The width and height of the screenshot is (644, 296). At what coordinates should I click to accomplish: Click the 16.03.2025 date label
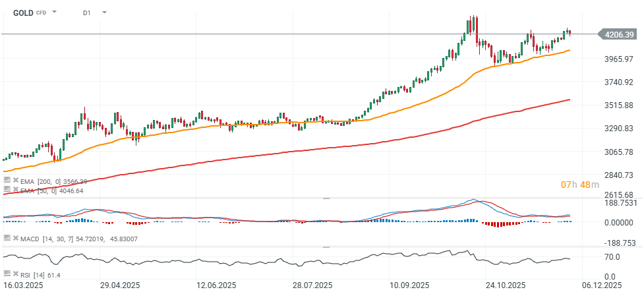tap(23, 285)
